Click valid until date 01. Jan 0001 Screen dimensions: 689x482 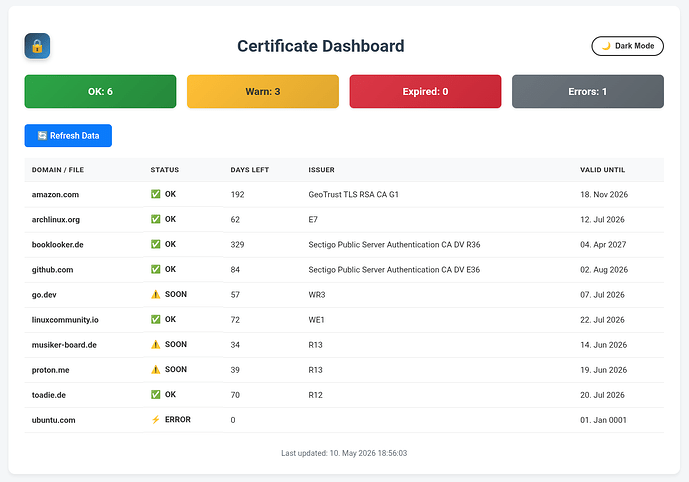603,420
